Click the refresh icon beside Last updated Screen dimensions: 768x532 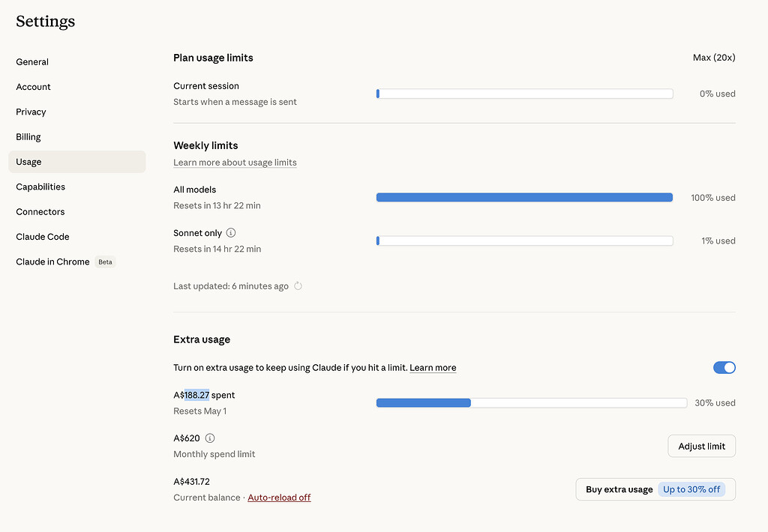[298, 285]
